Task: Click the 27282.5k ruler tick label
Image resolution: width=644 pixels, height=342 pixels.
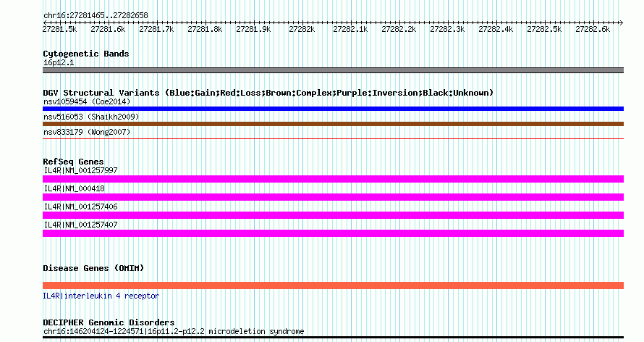Action: point(544,29)
